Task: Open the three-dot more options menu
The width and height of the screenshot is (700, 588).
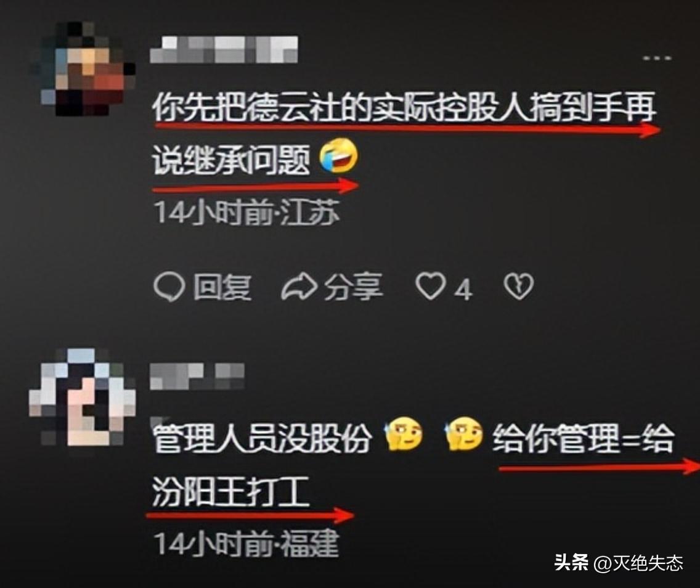Action: tap(657, 58)
